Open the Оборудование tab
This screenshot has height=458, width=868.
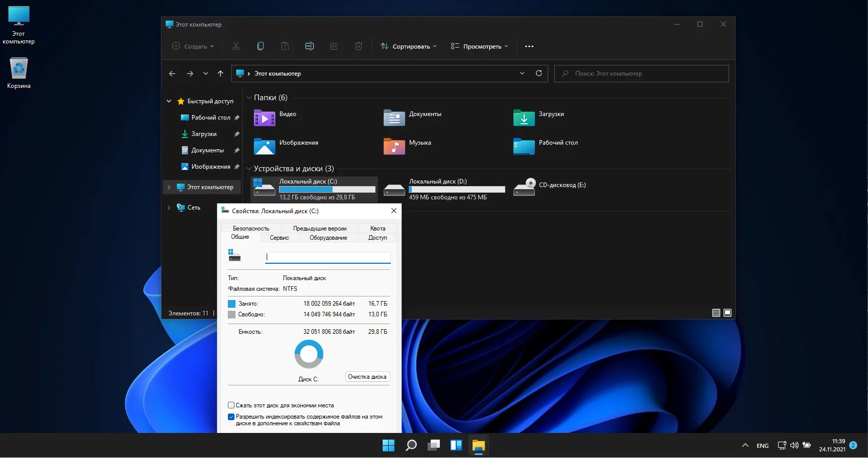coord(328,238)
